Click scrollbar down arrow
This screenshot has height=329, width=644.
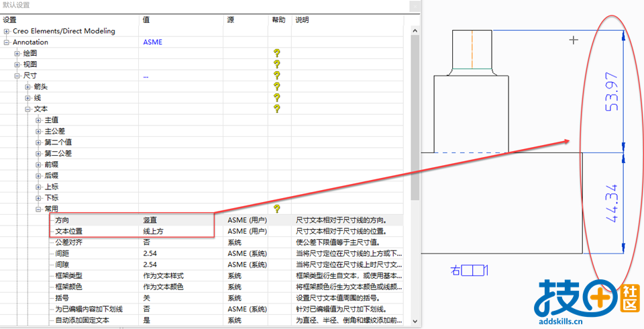[x=415, y=321]
